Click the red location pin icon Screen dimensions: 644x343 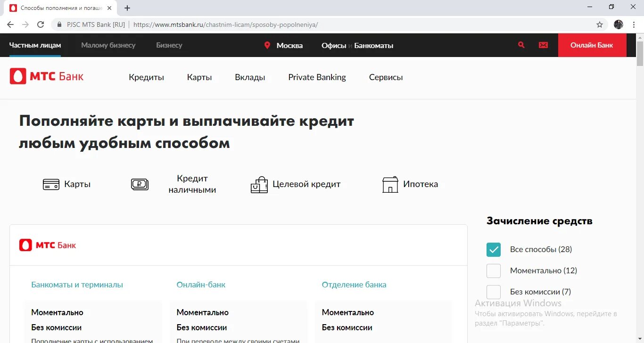coord(267,45)
